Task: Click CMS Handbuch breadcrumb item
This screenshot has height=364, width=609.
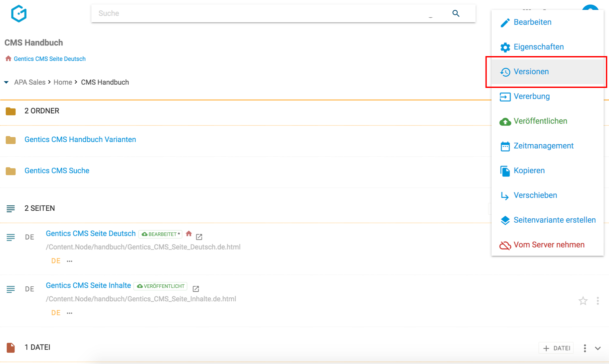Action: (105, 82)
